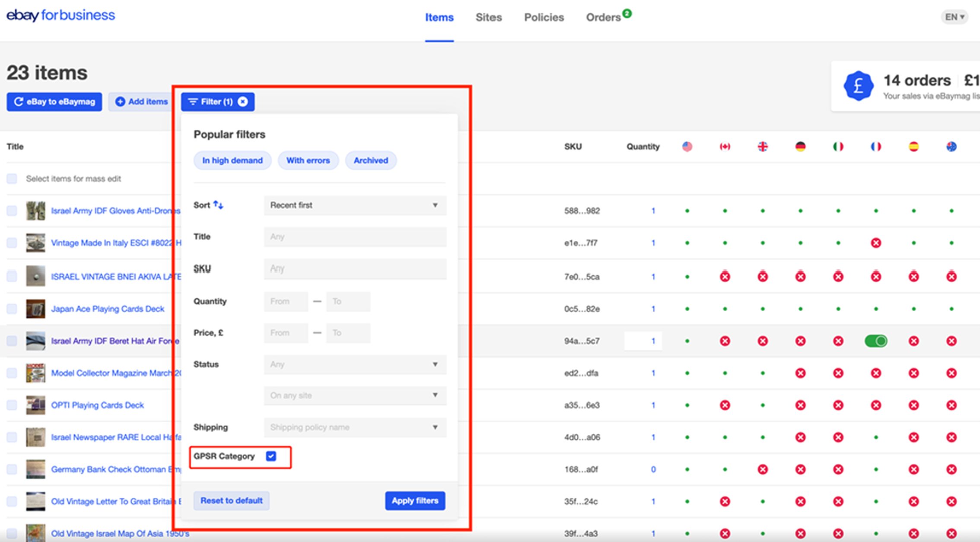
Task: Turn off the green France toggle for Beret Hat
Action: coord(876,341)
